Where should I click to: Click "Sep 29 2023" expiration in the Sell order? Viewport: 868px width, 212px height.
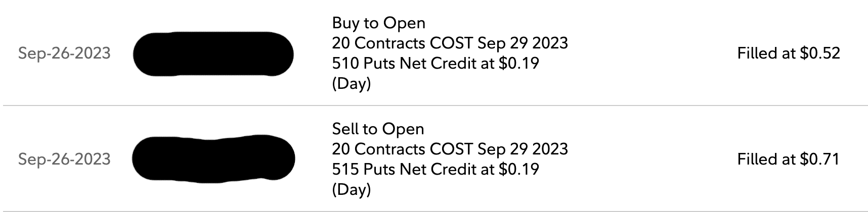[x=523, y=149]
